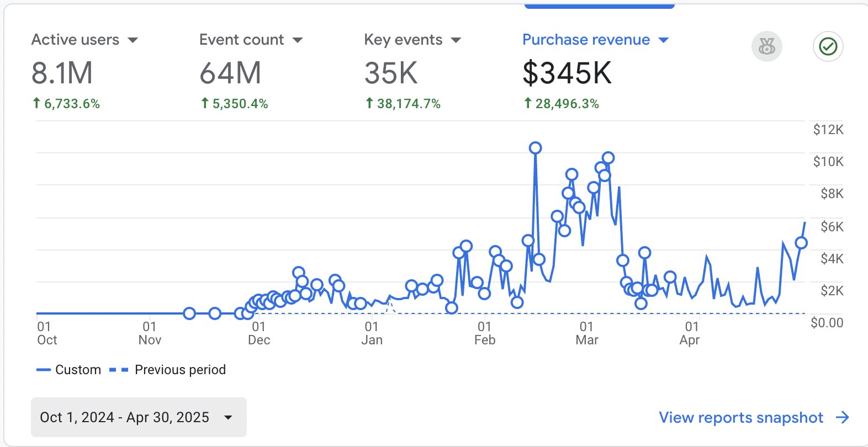Click the highest mid-February revenue peak marker

[x=535, y=148]
